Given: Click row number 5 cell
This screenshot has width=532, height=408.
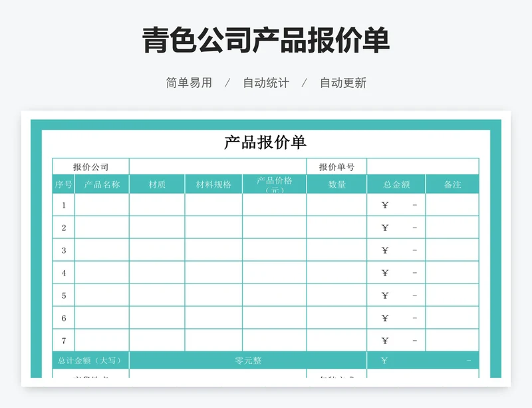Looking at the screenshot, I should 63,296.
